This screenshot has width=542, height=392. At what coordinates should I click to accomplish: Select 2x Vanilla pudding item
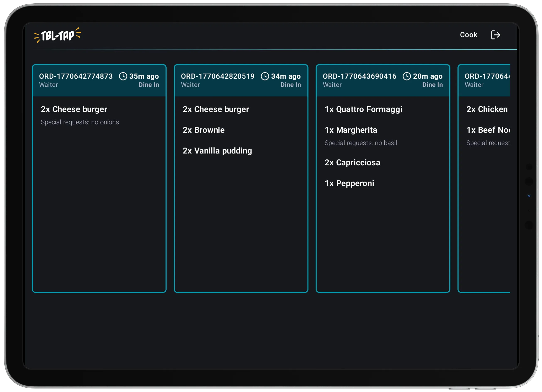click(x=217, y=151)
